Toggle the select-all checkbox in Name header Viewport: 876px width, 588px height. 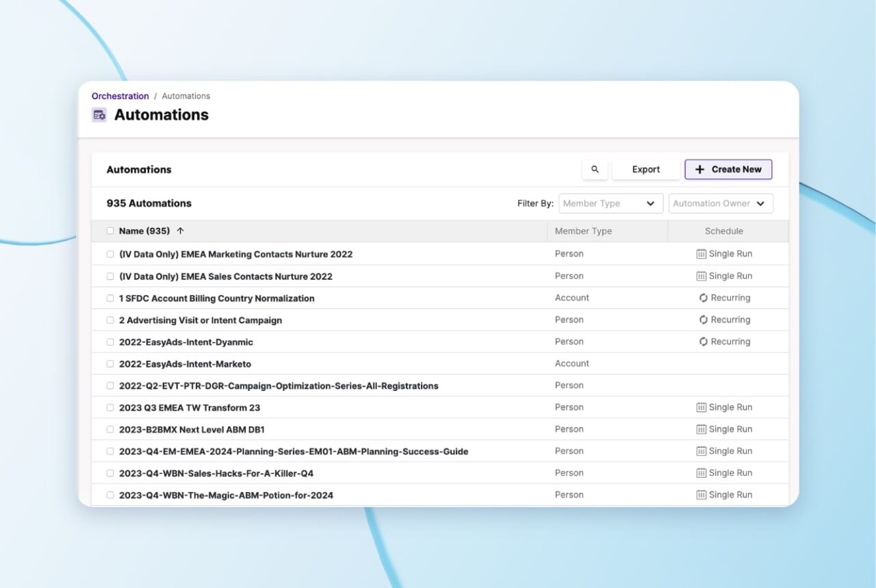tap(110, 231)
